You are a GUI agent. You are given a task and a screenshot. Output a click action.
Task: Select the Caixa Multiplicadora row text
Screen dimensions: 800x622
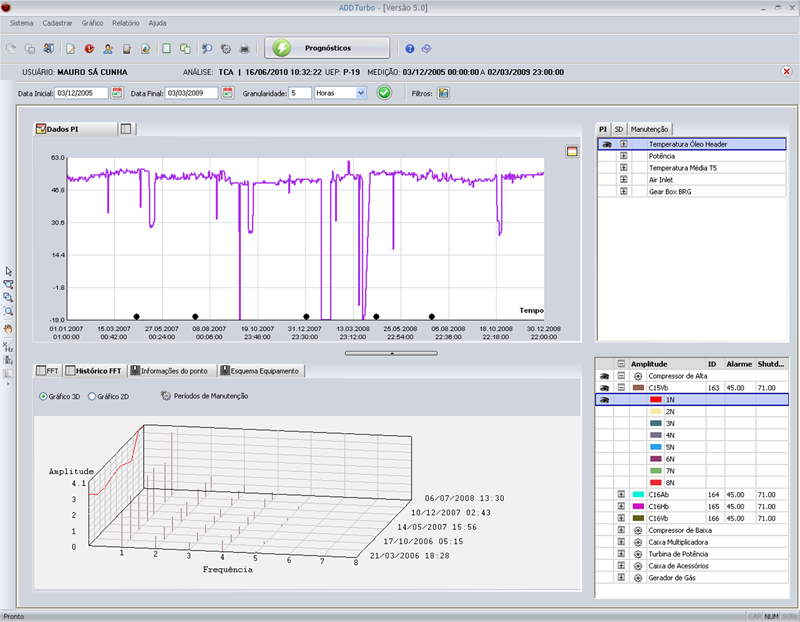tap(678, 542)
